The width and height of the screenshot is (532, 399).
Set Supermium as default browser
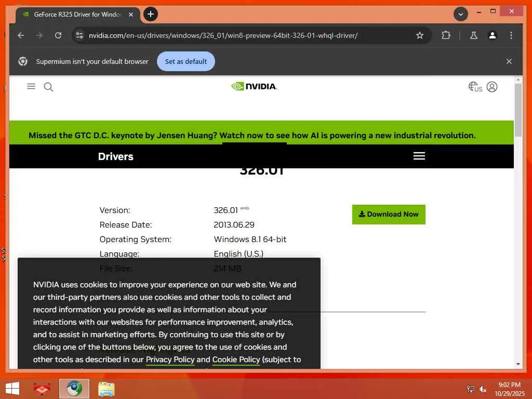(185, 61)
